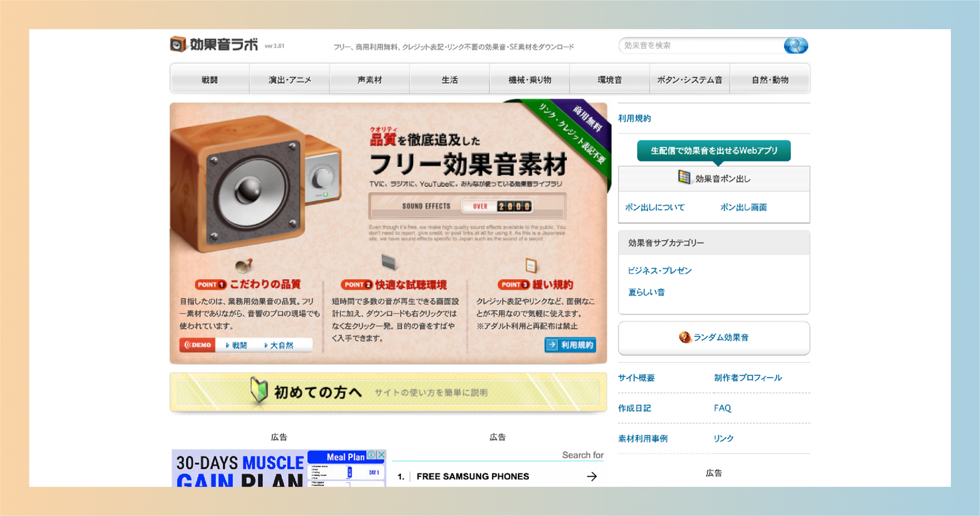Click the dice icon on ランダム効果音 button
The width and height of the screenshot is (980, 516).
(684, 337)
